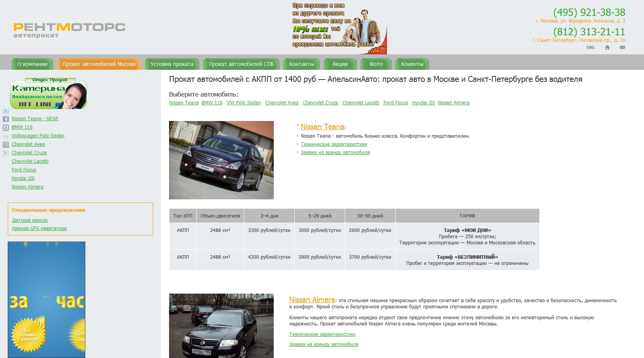
Task: Select the top row link 'Chevrolet Lacetti'
Action: click(x=361, y=103)
